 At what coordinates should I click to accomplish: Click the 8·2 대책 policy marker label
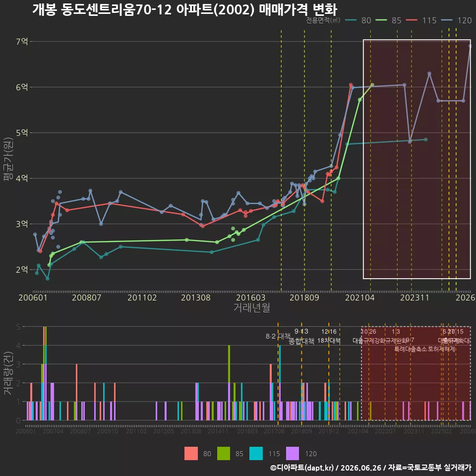point(278,336)
